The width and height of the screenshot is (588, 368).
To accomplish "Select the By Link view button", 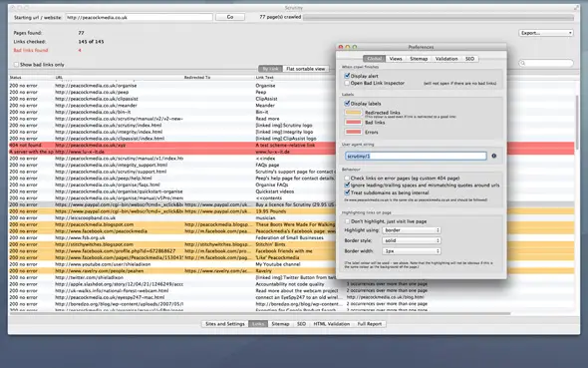I will (x=270, y=69).
